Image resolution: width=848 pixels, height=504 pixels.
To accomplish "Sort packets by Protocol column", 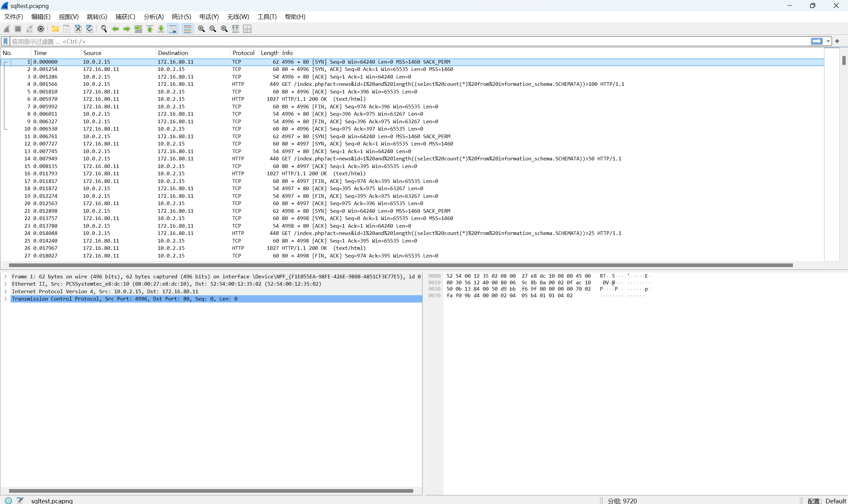I will (x=245, y=53).
